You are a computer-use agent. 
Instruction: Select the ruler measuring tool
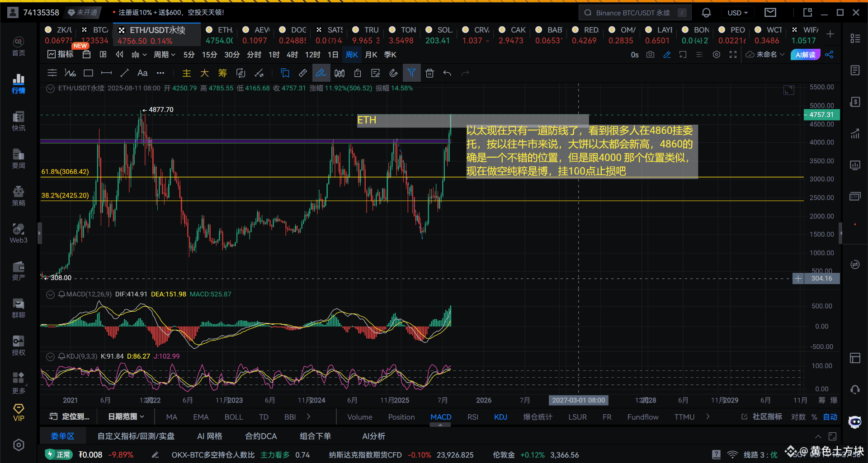303,73
